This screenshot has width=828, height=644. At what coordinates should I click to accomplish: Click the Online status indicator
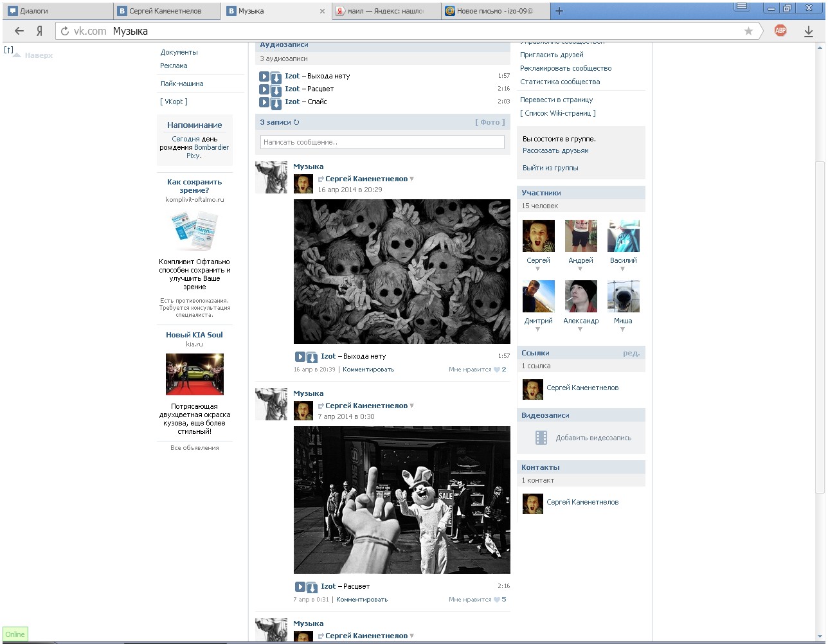tap(15, 634)
